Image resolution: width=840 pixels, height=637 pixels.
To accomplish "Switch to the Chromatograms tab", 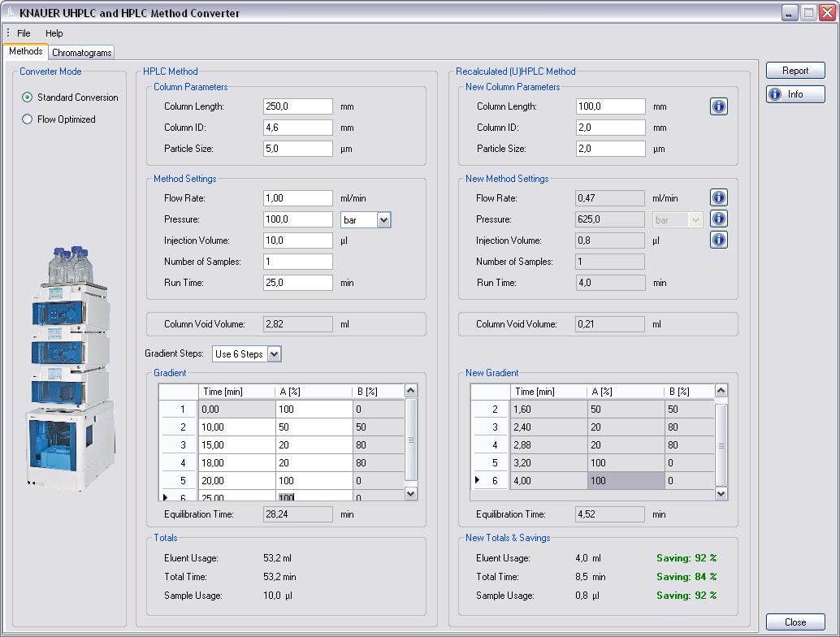I will pyautogui.click(x=81, y=53).
